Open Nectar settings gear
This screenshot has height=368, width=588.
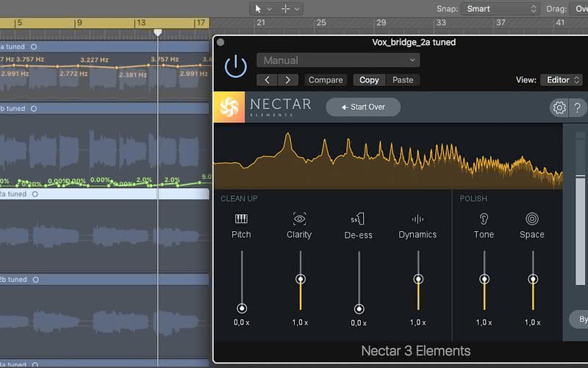point(559,107)
